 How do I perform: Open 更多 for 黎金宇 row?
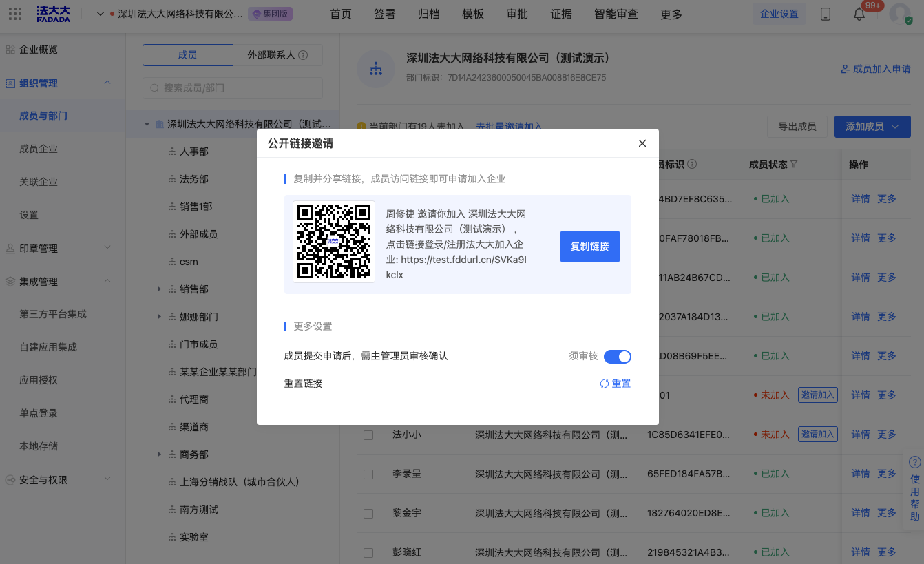(887, 513)
